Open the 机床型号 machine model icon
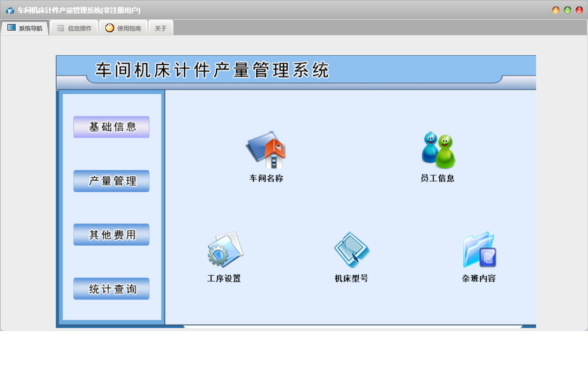588x385 pixels. (x=352, y=250)
